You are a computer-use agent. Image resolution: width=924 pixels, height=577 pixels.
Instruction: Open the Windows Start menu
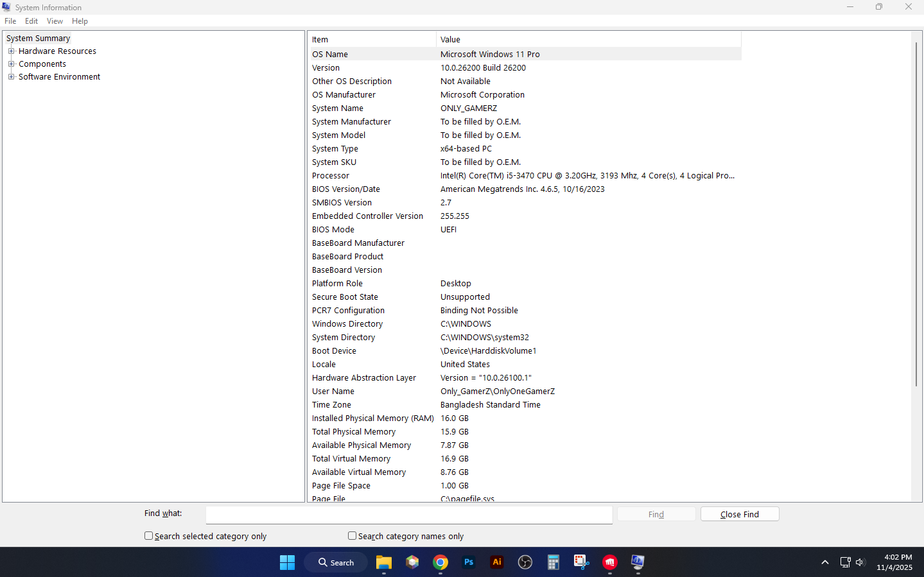[x=287, y=562]
